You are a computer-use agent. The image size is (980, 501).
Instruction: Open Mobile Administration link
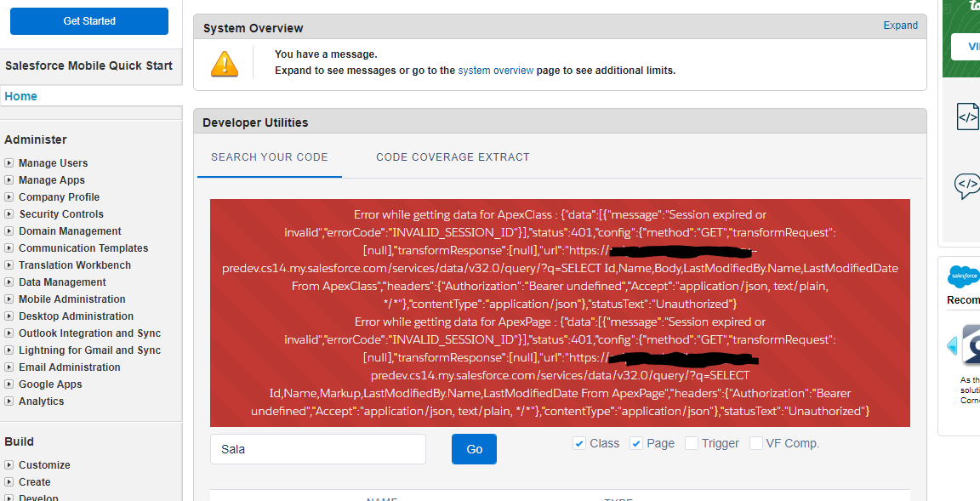71,299
